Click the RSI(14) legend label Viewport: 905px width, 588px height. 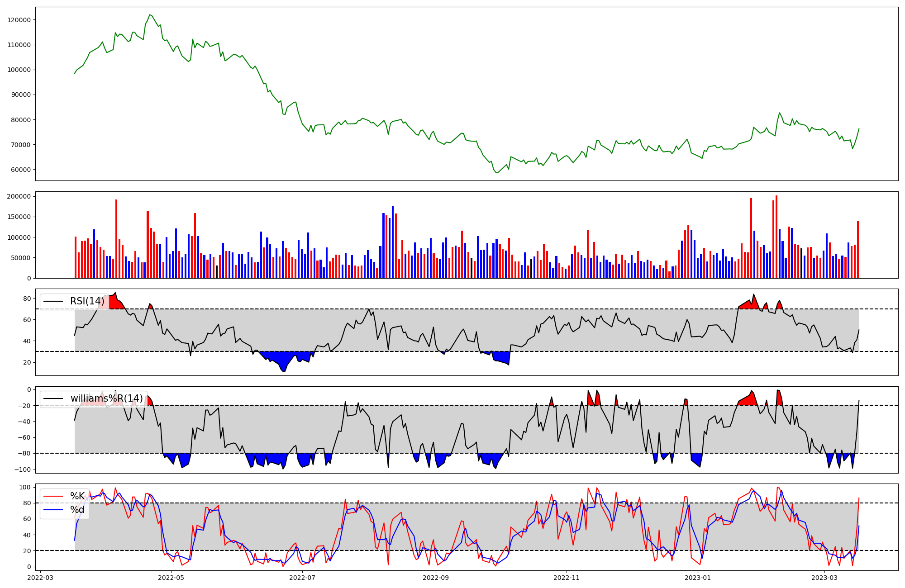pyautogui.click(x=87, y=301)
